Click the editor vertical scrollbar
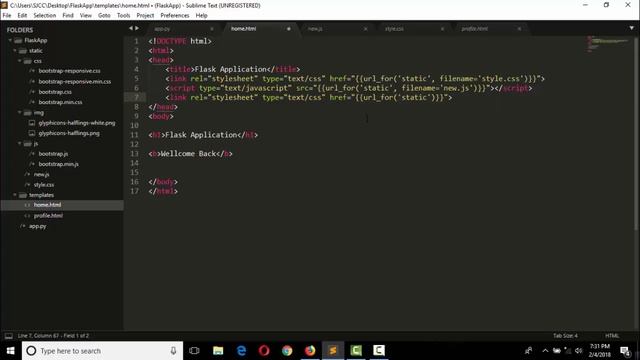640x360 pixels. 636,133
